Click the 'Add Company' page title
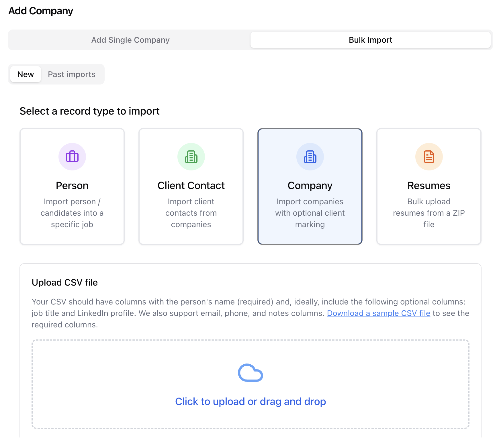This screenshot has height=448, width=497. (x=41, y=11)
